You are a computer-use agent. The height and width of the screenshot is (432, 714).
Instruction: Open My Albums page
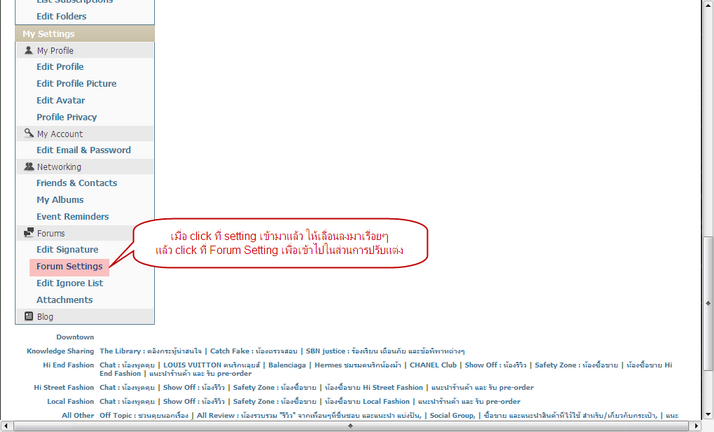(x=61, y=200)
